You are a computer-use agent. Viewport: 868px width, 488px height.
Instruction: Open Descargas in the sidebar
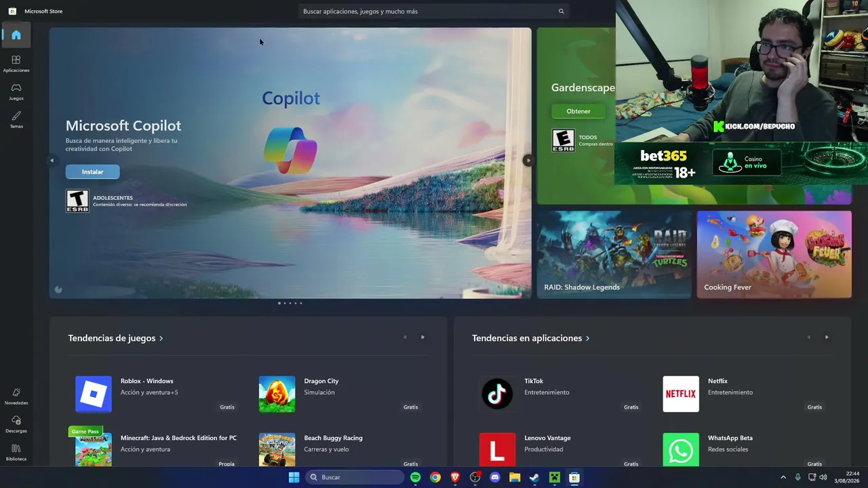[16, 424]
